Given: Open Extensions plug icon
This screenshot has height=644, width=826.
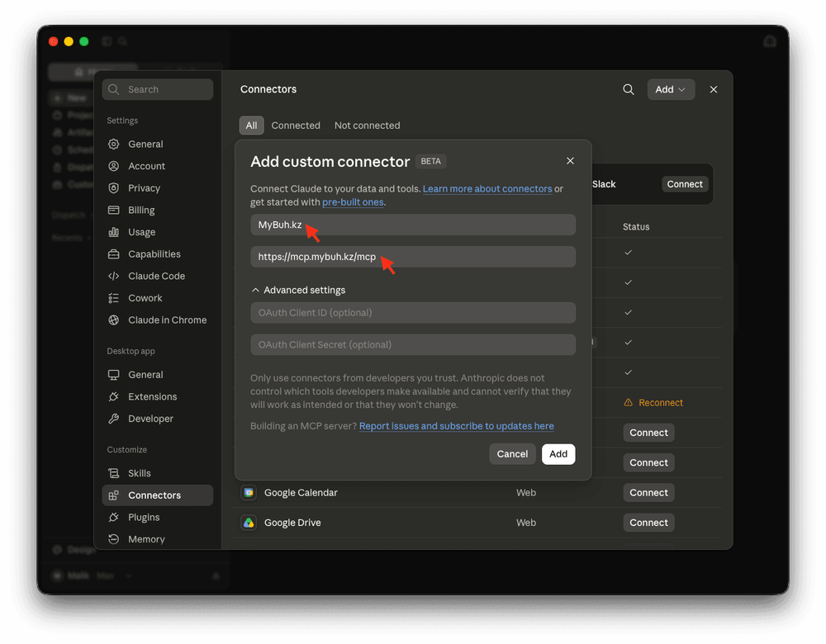Looking at the screenshot, I should coord(113,396).
